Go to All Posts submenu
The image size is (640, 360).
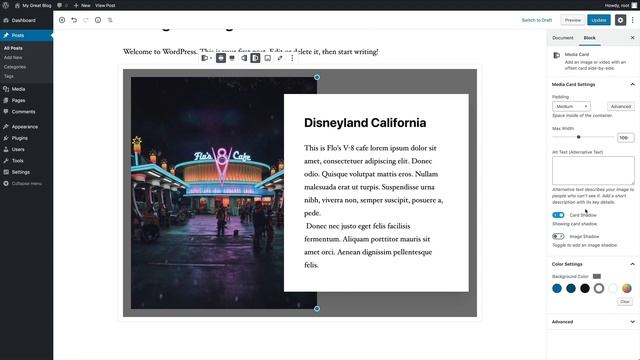pos(13,48)
